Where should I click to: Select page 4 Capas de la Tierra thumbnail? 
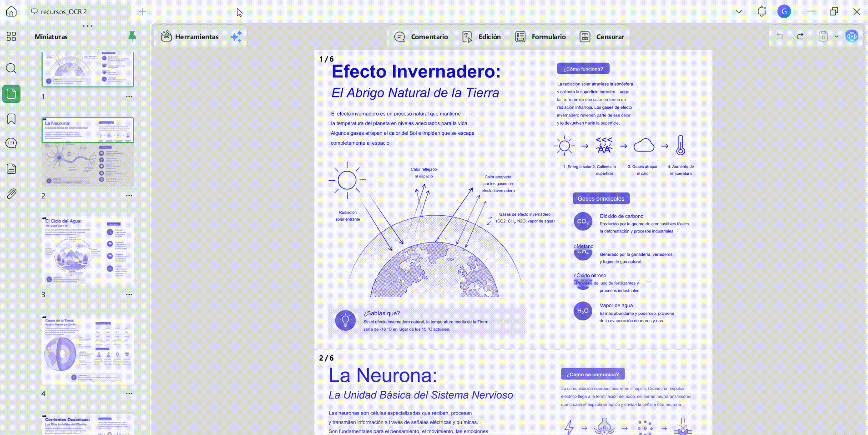(x=88, y=350)
